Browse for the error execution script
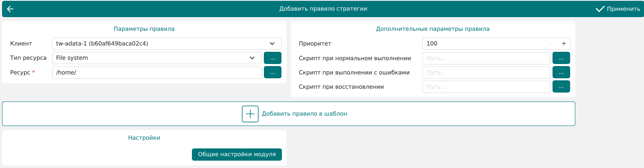The height and width of the screenshot is (168, 644). coord(561,73)
